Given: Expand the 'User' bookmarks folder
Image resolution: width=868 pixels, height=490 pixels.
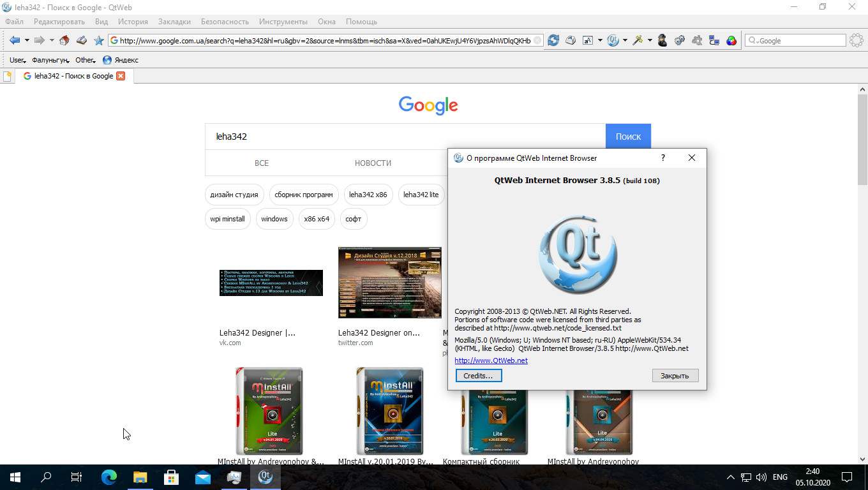Looking at the screenshot, I should [x=17, y=60].
